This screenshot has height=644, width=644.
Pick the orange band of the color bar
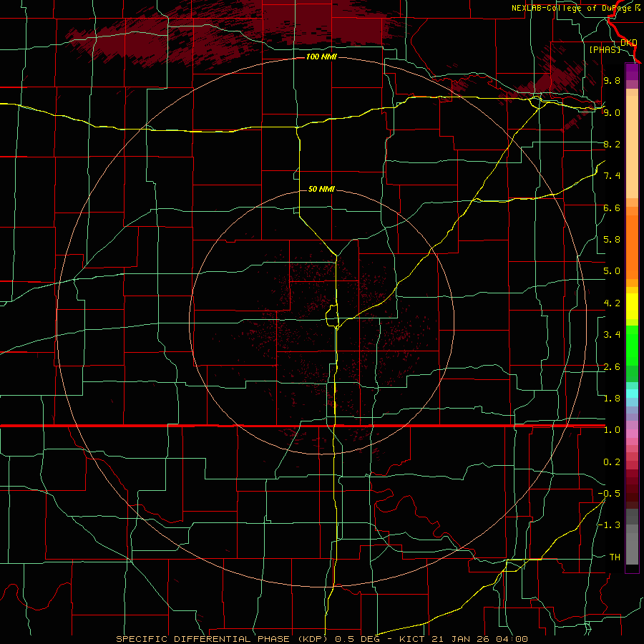point(632,248)
